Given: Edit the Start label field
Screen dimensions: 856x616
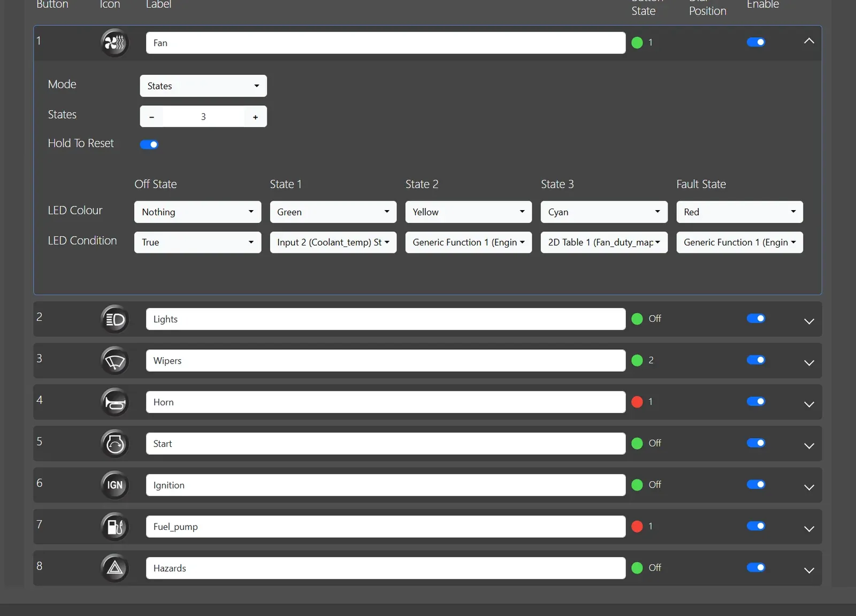Looking at the screenshot, I should pyautogui.click(x=386, y=444).
